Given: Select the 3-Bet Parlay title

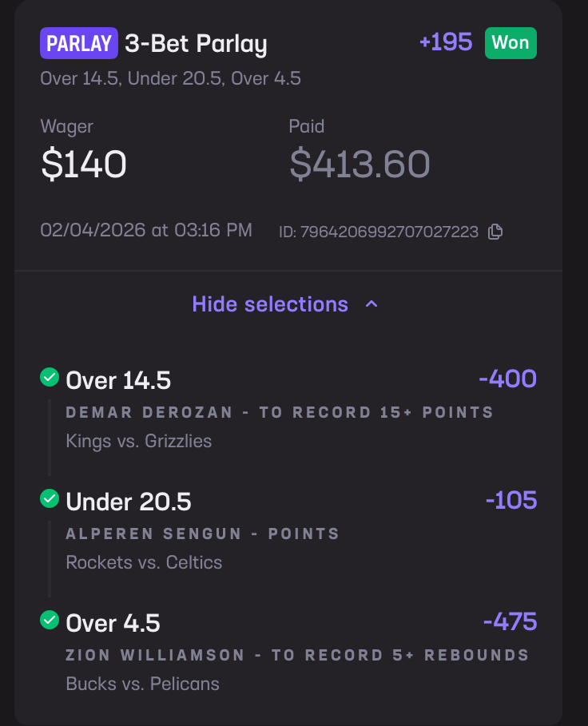Looking at the screenshot, I should [x=196, y=44].
